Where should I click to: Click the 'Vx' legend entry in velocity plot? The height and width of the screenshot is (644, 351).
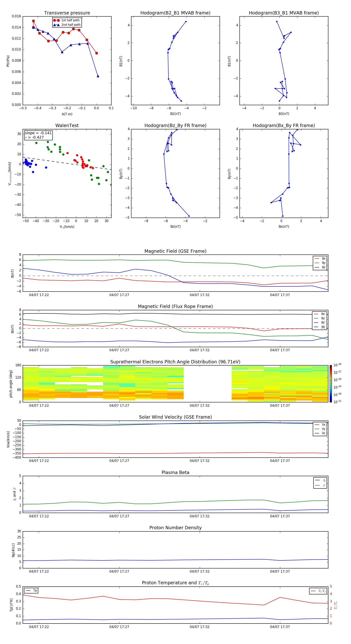click(320, 425)
